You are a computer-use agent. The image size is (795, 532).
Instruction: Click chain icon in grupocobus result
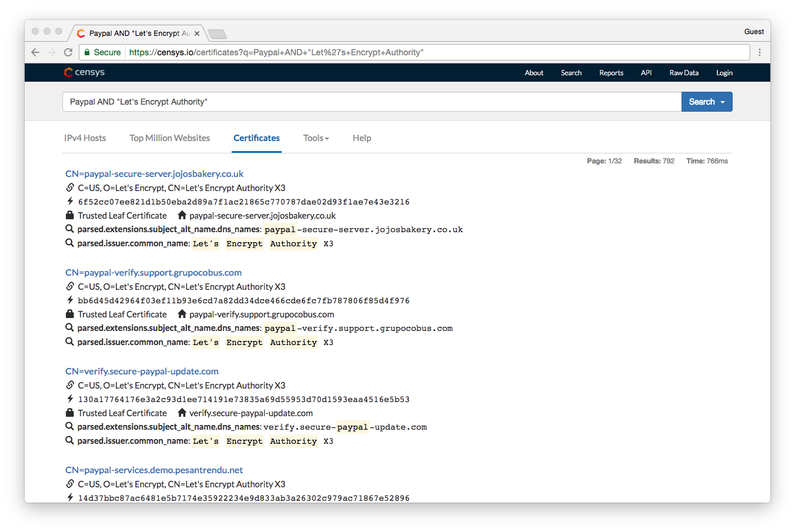(70, 286)
